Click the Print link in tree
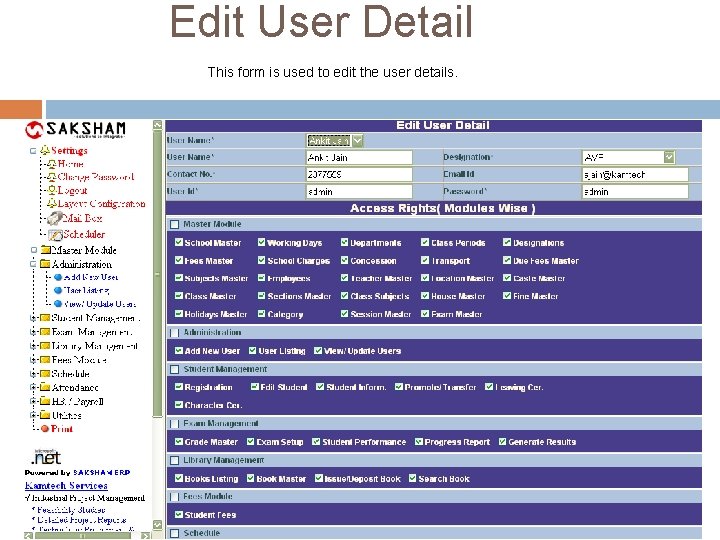Viewport: 720px width, 540px height. (62, 429)
